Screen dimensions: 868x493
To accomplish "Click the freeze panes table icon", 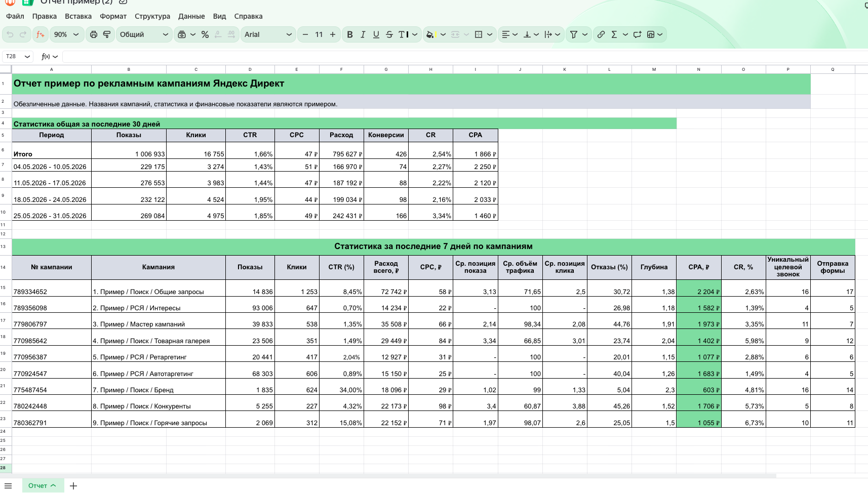I will point(651,34).
